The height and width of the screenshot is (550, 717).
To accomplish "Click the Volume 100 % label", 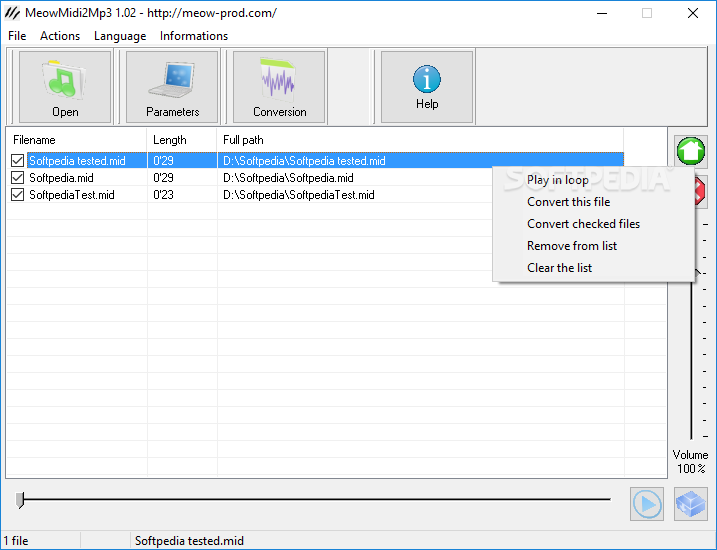I will 690,461.
